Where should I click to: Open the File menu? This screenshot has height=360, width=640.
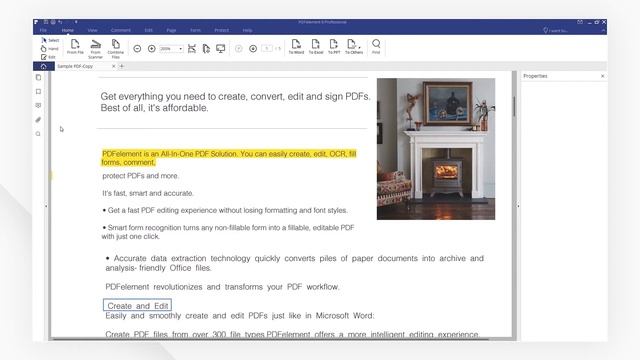pyautogui.click(x=43, y=30)
